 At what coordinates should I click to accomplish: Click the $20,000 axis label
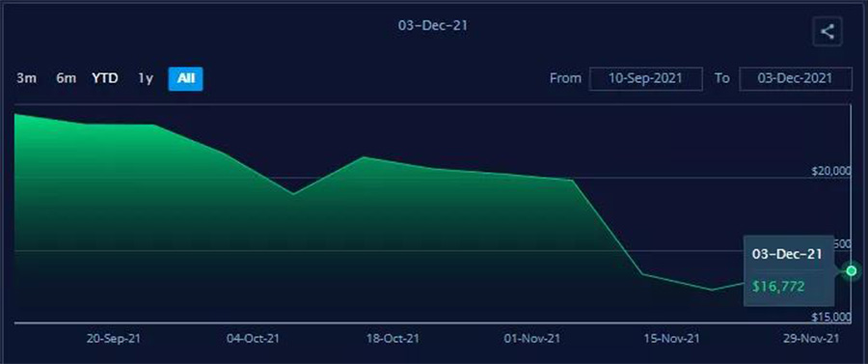pyautogui.click(x=831, y=172)
